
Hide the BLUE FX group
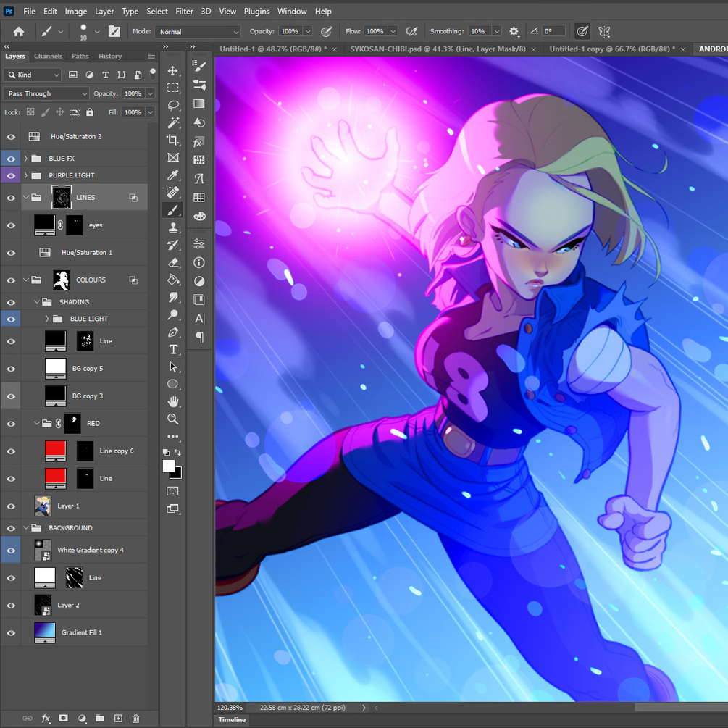pyautogui.click(x=11, y=159)
